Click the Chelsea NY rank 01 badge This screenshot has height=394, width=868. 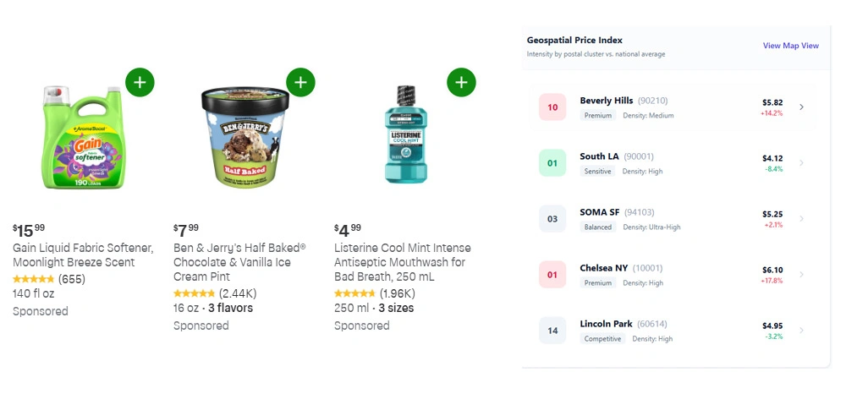click(x=552, y=275)
